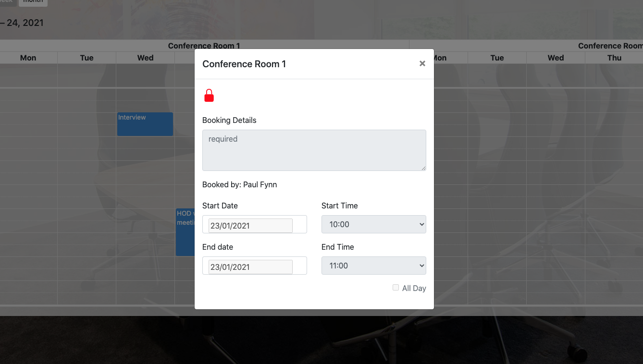Select Wed header under Conference Room 1

click(145, 58)
